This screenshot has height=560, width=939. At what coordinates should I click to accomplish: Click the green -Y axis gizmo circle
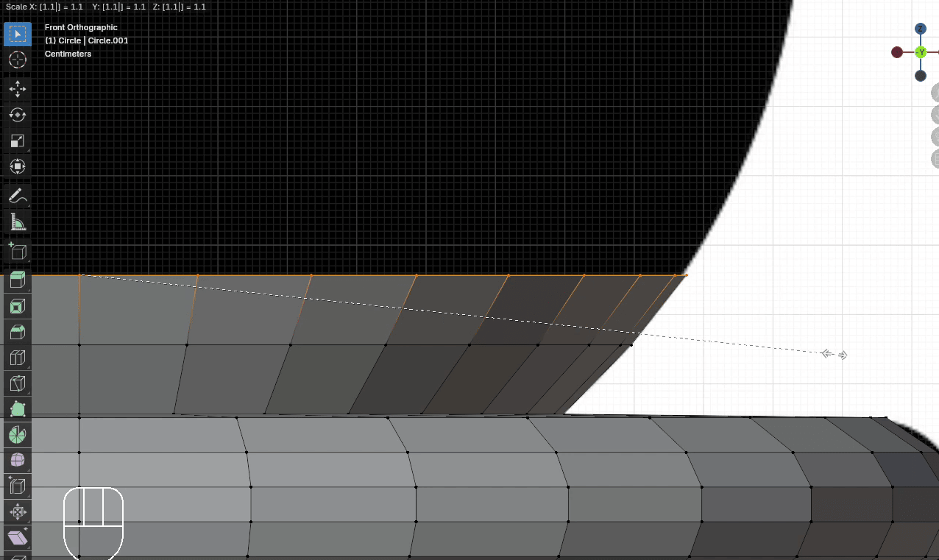point(921,52)
